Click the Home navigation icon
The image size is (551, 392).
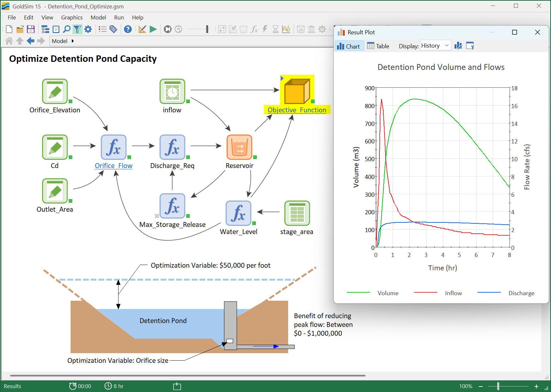click(x=9, y=41)
